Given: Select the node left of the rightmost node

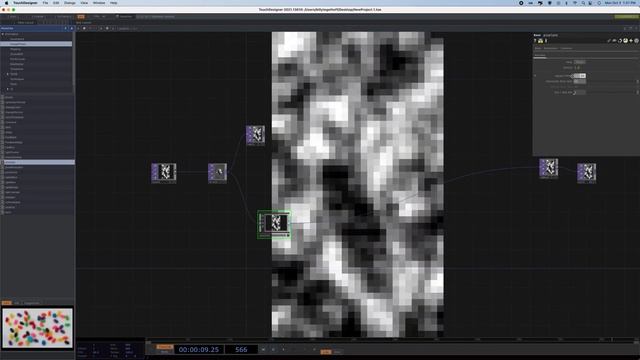Looking at the screenshot, I should (549, 168).
